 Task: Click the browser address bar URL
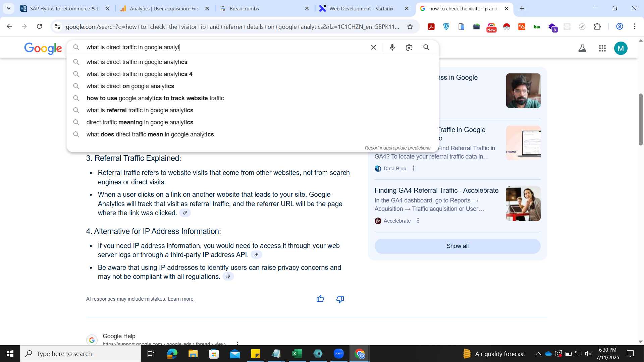pos(232,27)
